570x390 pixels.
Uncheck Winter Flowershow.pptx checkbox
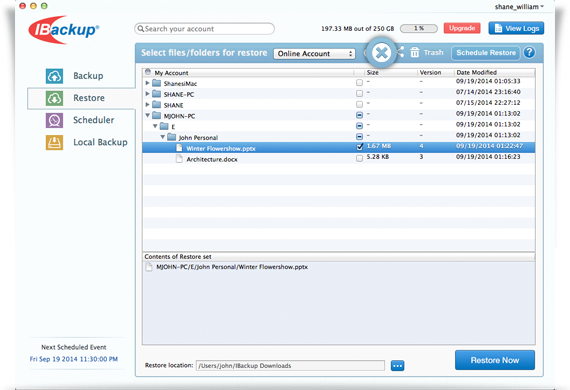coord(360,147)
